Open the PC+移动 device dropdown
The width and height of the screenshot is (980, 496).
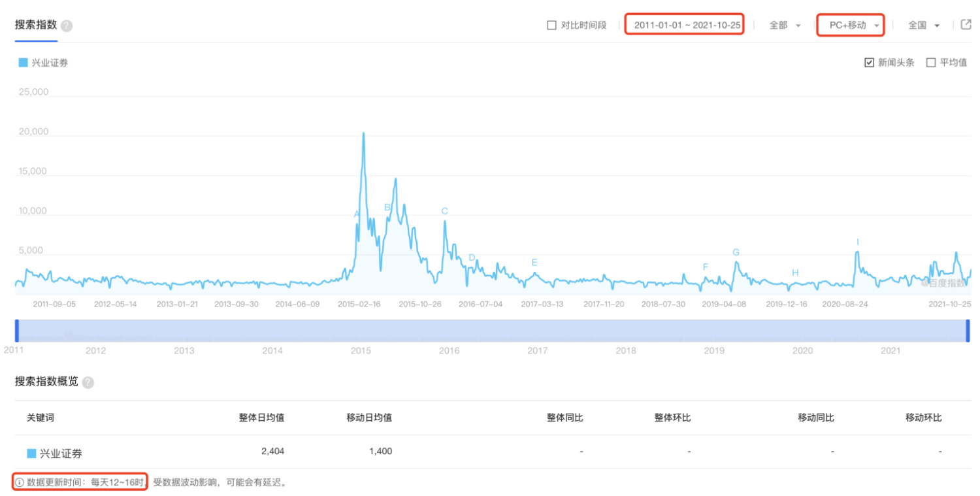[851, 25]
